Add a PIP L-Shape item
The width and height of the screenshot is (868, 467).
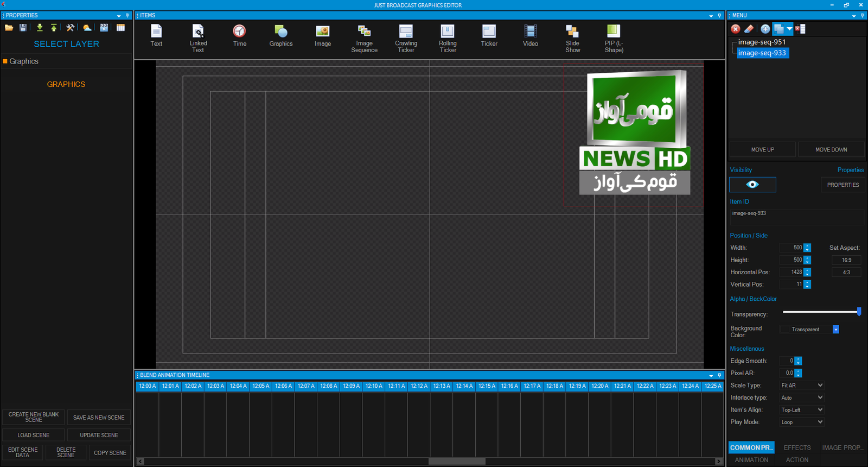tap(614, 38)
